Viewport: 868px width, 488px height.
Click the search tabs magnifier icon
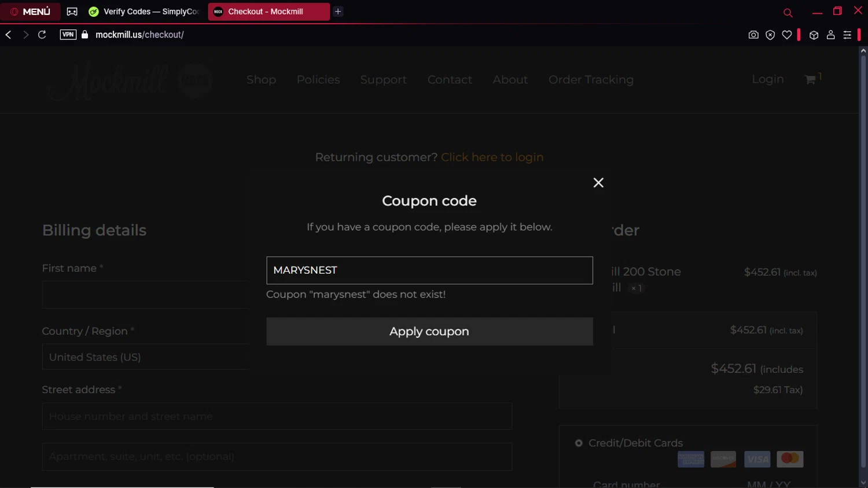coord(788,12)
